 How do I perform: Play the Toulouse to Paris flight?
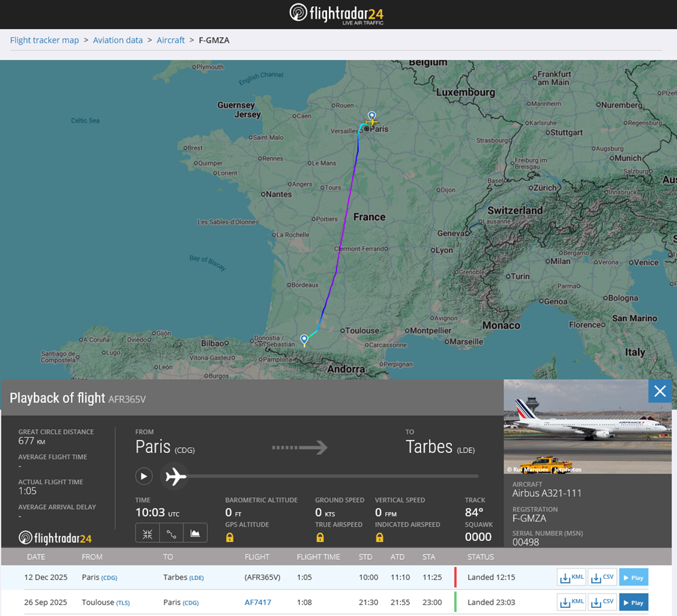(x=633, y=602)
